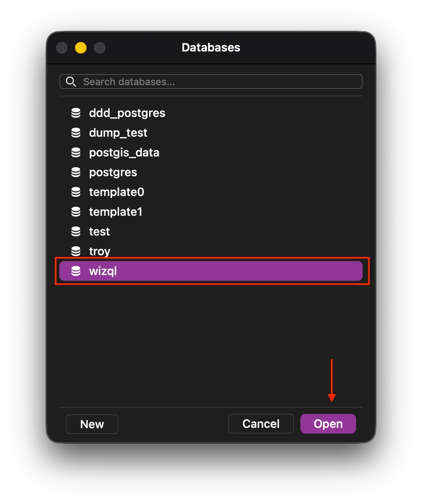This screenshot has width=422, height=504.
Task: Click the database icon next to template1
Action: [x=76, y=211]
